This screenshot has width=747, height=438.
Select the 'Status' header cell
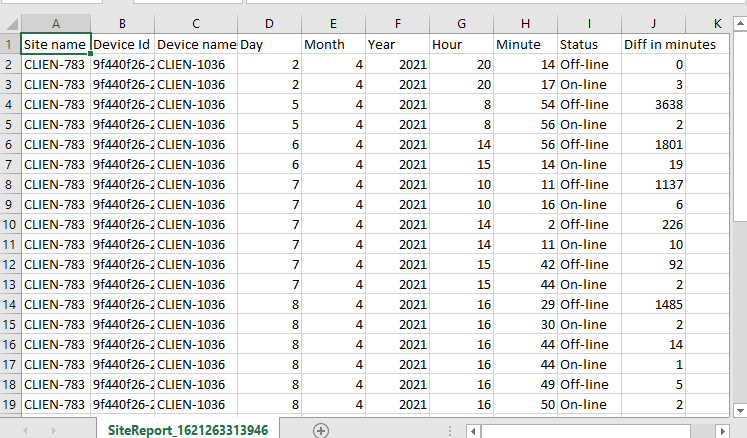[588, 44]
